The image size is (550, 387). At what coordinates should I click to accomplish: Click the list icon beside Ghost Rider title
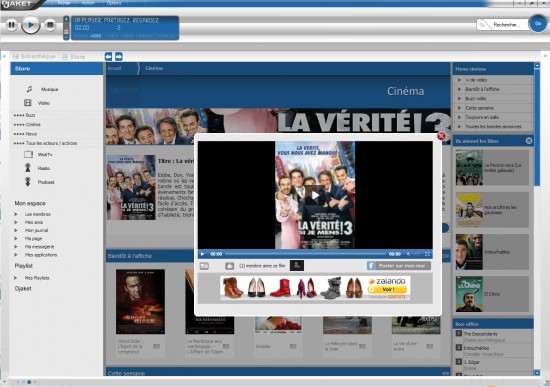(x=156, y=346)
